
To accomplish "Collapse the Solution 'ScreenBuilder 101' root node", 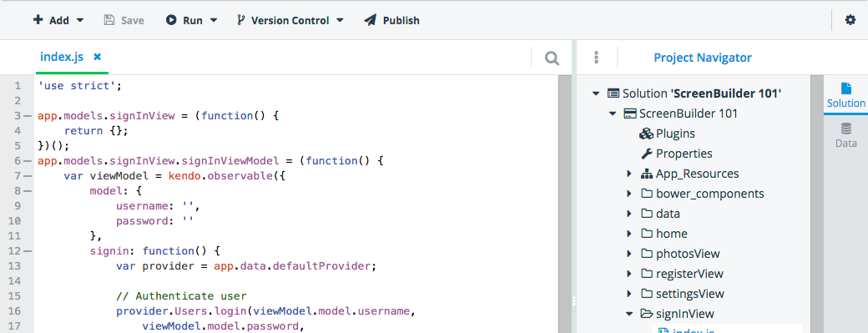I will pos(596,93).
